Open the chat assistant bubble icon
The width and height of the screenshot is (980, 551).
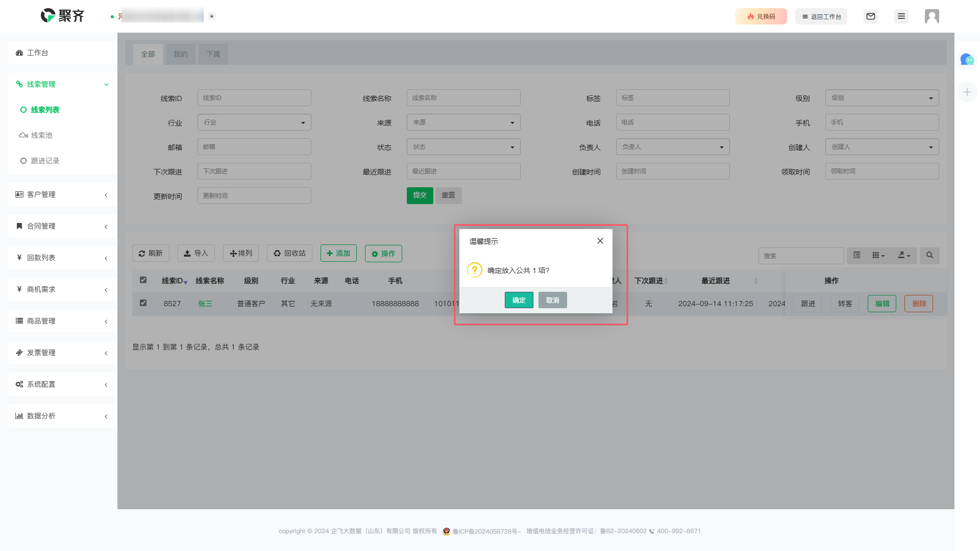point(967,60)
